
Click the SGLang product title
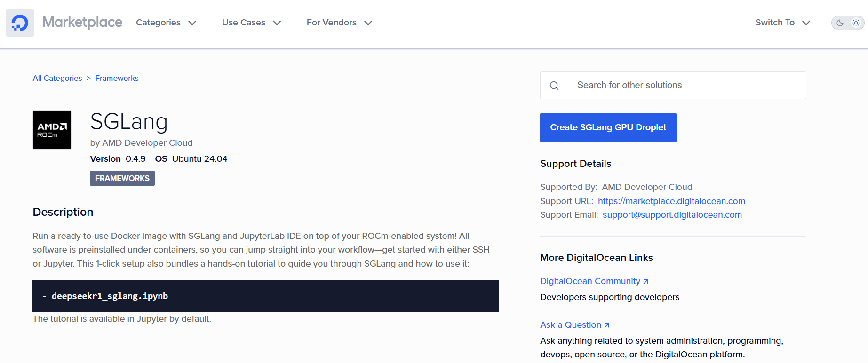click(129, 122)
